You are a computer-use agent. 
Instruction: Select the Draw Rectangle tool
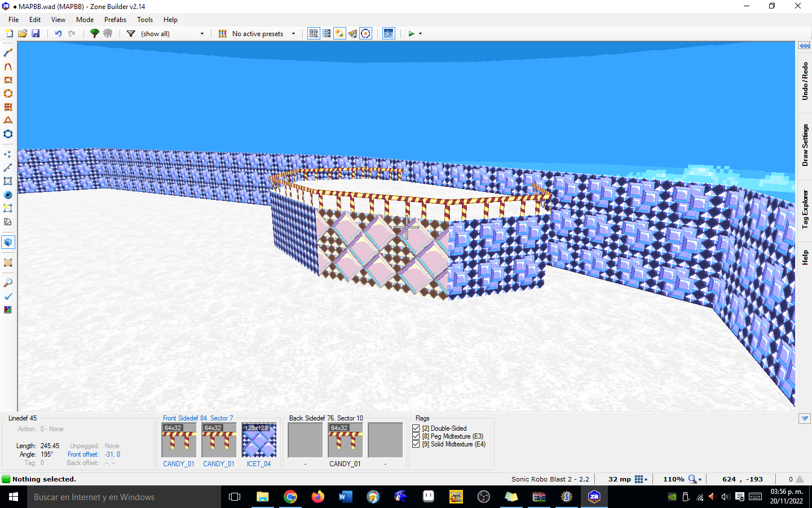[8, 80]
